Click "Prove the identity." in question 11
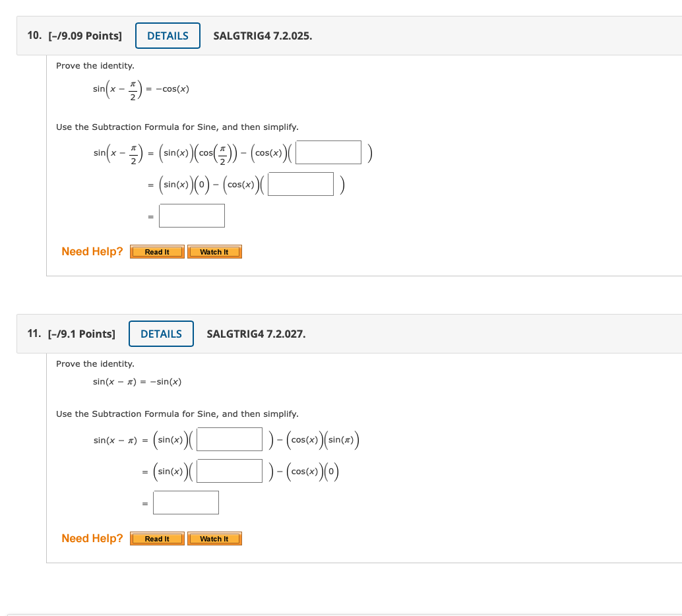 tap(95, 363)
